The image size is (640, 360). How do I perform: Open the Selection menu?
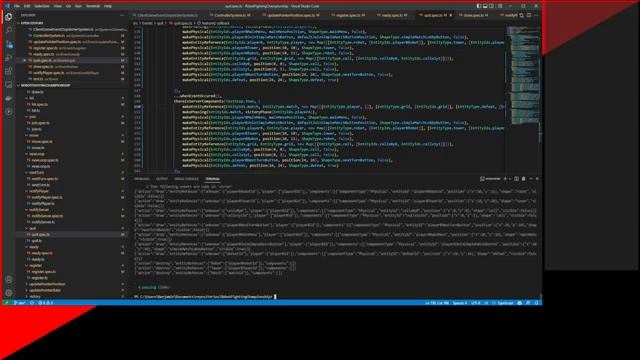[42, 6]
